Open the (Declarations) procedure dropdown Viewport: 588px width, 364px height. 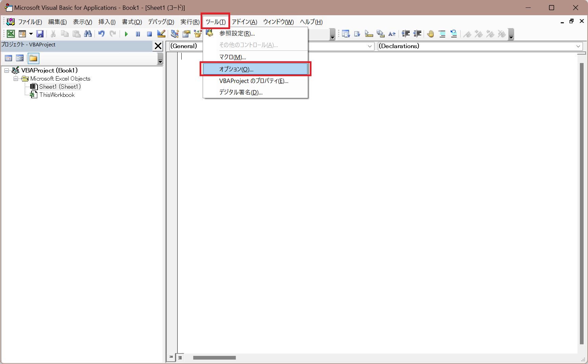pyautogui.click(x=578, y=46)
